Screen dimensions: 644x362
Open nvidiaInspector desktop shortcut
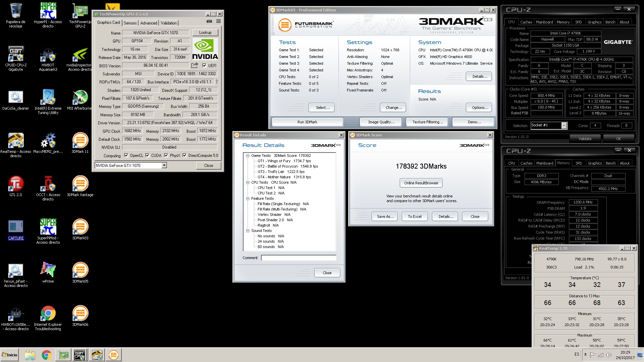click(x=79, y=58)
